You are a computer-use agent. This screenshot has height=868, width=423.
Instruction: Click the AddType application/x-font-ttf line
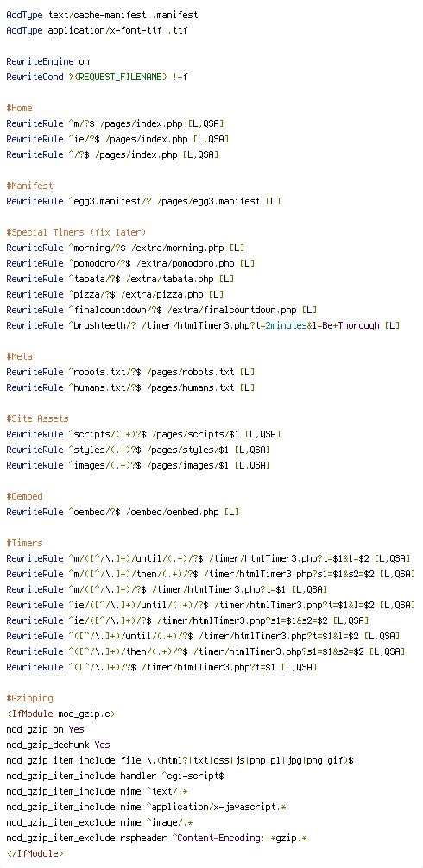97,30
